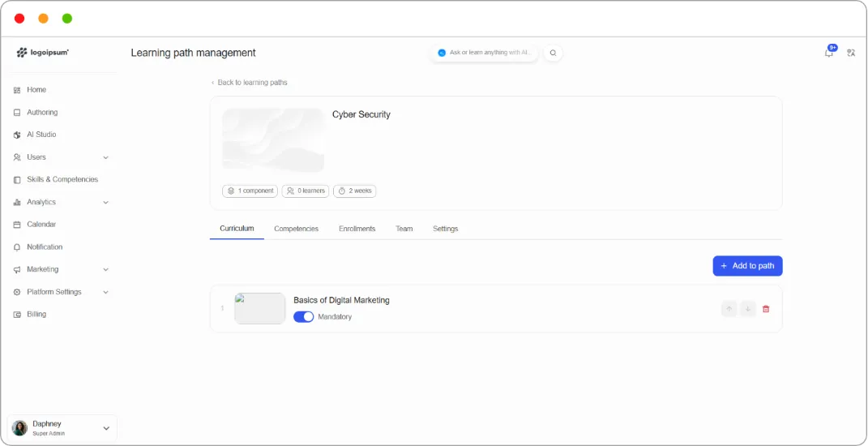Click the AI assistant blue icon
Screen dimensions: 868x446
coord(442,53)
